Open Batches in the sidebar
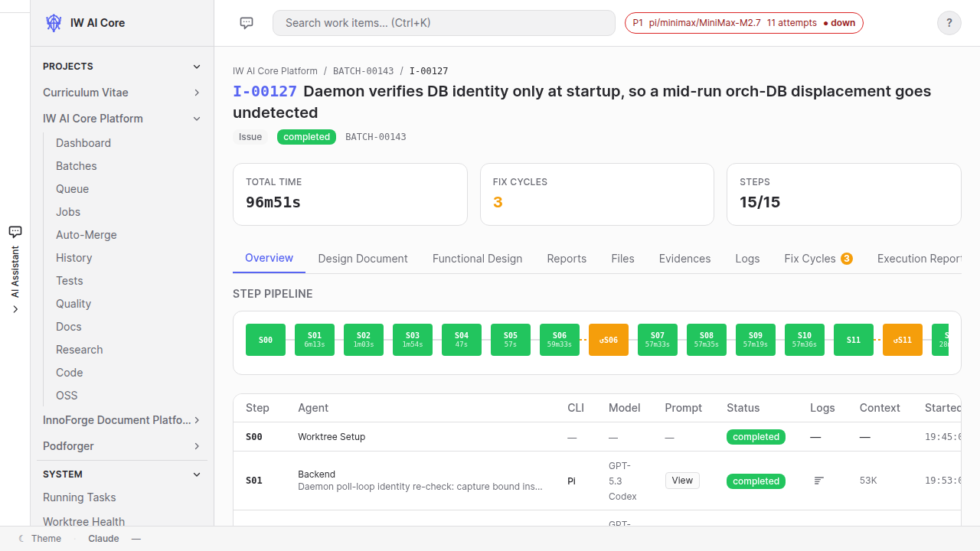The width and height of the screenshot is (980, 551). coord(77,166)
